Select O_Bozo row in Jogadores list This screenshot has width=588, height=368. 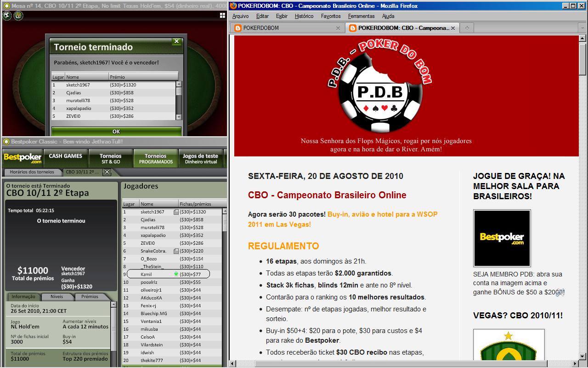[172, 259]
